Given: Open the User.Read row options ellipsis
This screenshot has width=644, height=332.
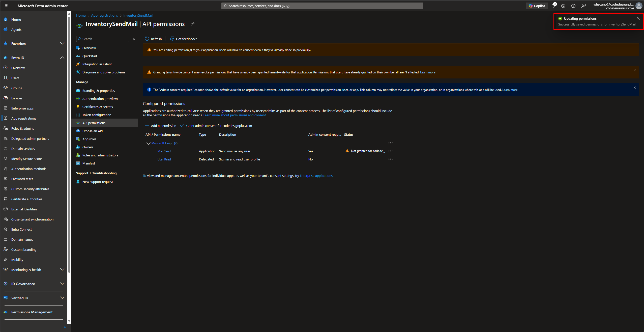Looking at the screenshot, I should pyautogui.click(x=391, y=159).
